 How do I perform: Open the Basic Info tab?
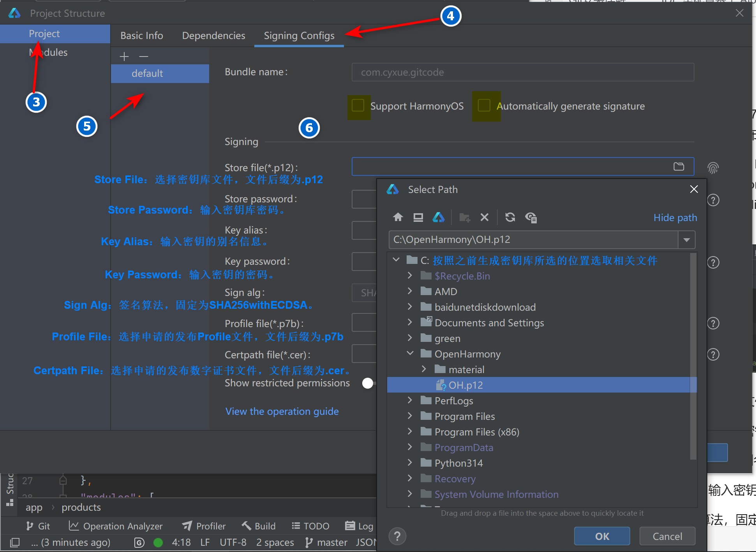(x=142, y=35)
